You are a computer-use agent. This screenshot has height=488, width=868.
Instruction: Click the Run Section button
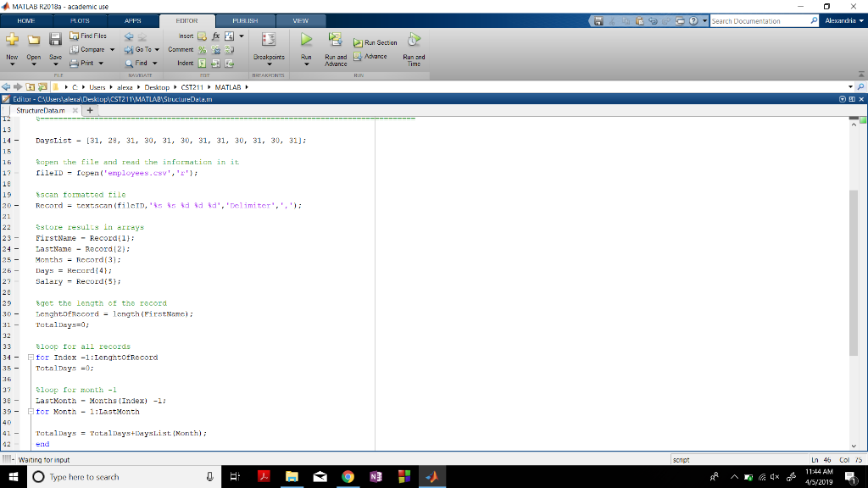pos(376,42)
